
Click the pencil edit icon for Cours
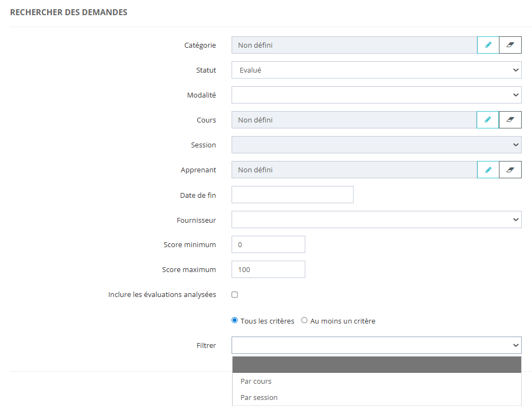tap(488, 120)
